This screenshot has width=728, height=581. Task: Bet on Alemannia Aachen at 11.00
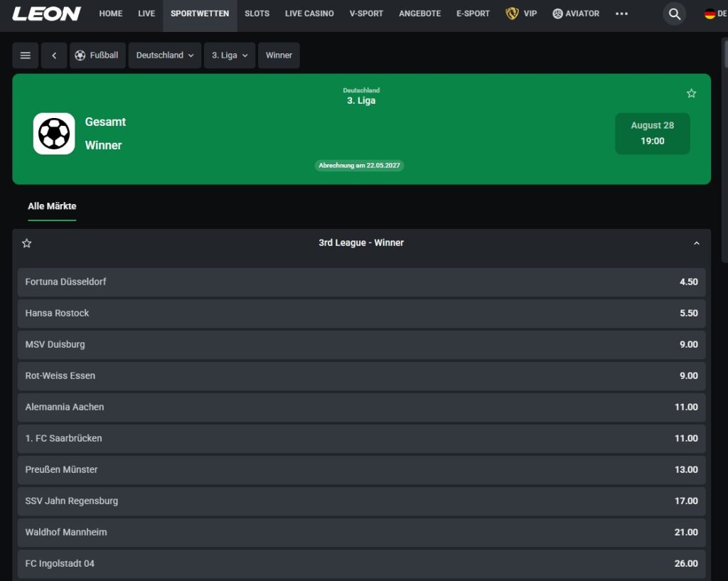point(362,407)
